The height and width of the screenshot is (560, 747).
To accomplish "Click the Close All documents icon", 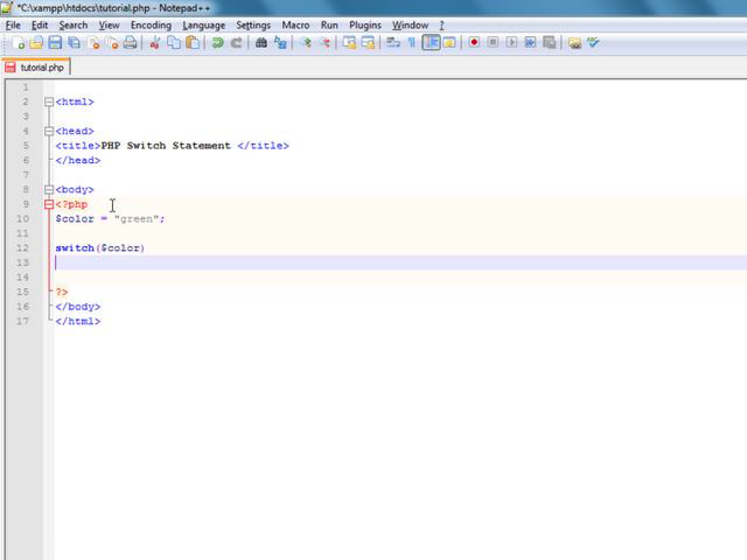I will pos(112,43).
